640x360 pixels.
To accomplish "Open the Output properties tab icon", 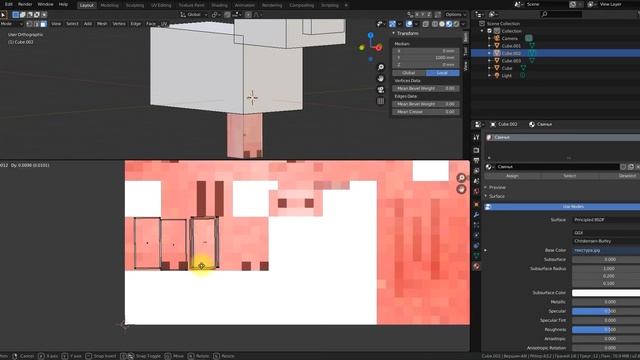I will pos(476,161).
